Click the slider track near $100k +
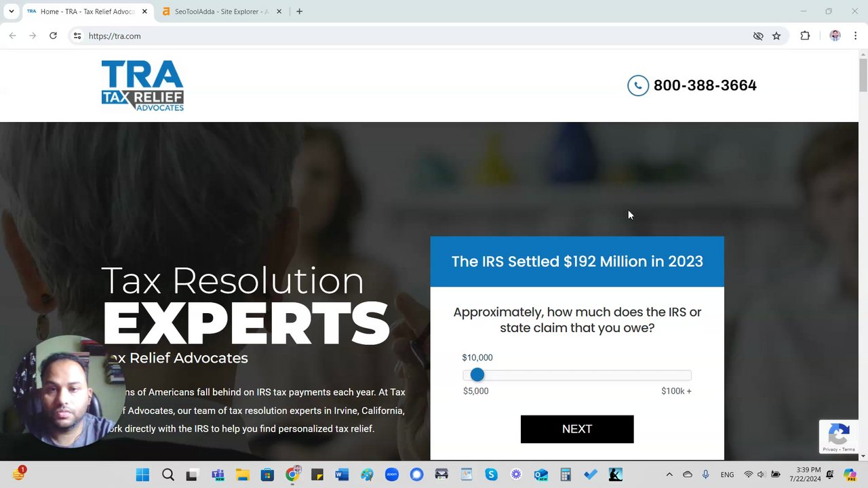Image resolution: width=868 pixels, height=488 pixels. (x=678, y=375)
